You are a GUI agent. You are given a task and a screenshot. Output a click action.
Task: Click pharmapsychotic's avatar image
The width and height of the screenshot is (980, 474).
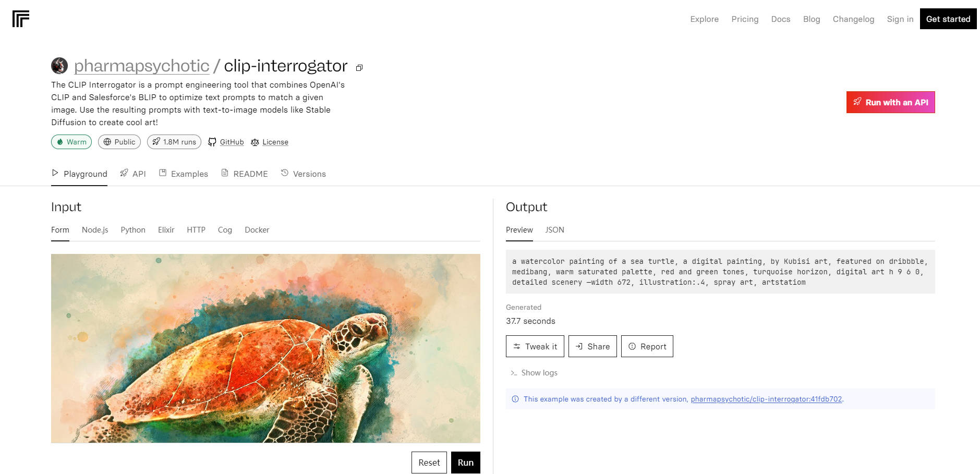tap(59, 66)
